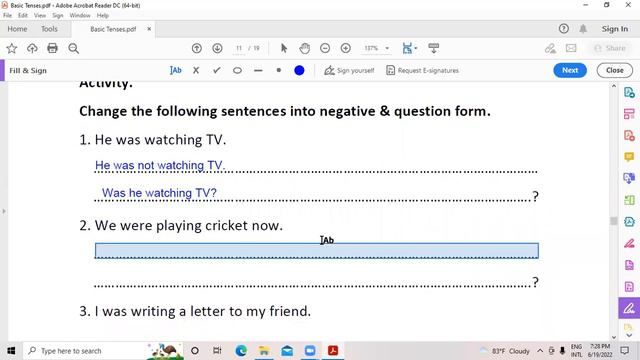Click the 'Was he watching TV?' answer
The height and width of the screenshot is (360, 640).
tap(159, 193)
